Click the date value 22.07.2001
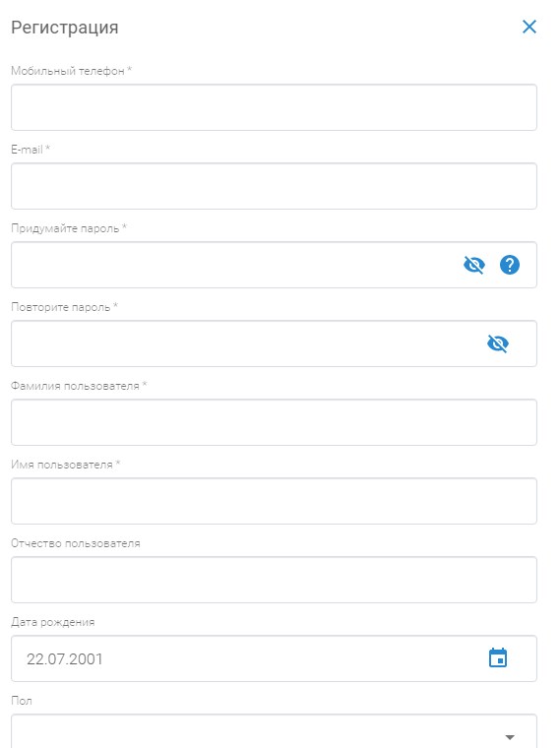This screenshot has height=748, width=560. [64, 658]
